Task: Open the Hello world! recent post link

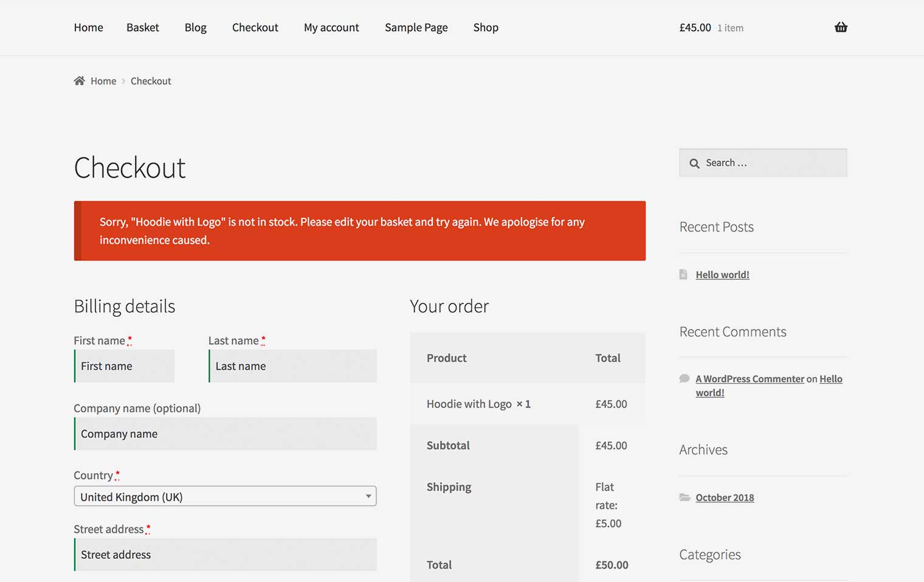Action: click(722, 275)
